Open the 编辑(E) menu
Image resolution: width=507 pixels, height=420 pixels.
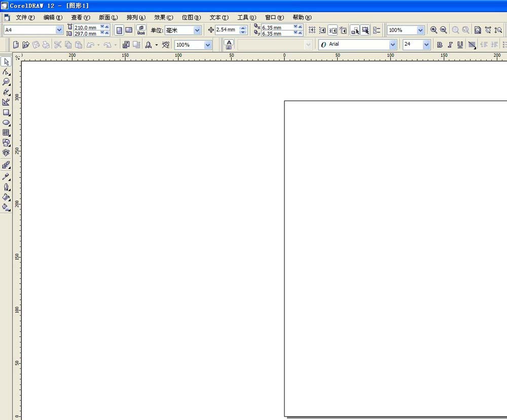coord(53,17)
